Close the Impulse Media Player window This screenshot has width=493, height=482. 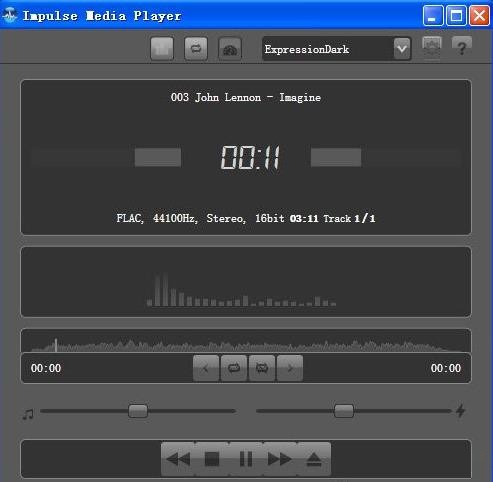click(480, 15)
